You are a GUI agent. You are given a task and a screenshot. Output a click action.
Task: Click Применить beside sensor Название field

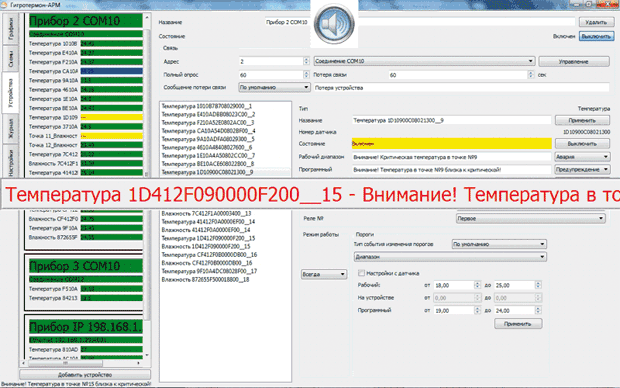tap(582, 120)
